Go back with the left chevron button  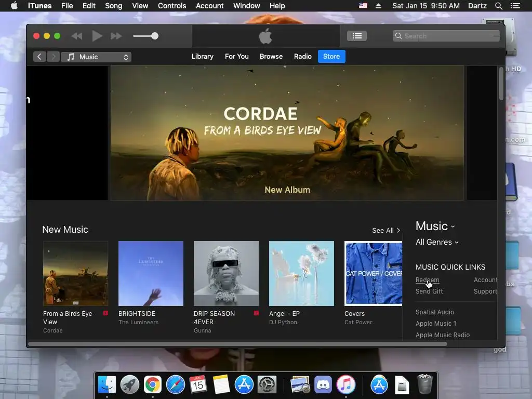point(39,57)
